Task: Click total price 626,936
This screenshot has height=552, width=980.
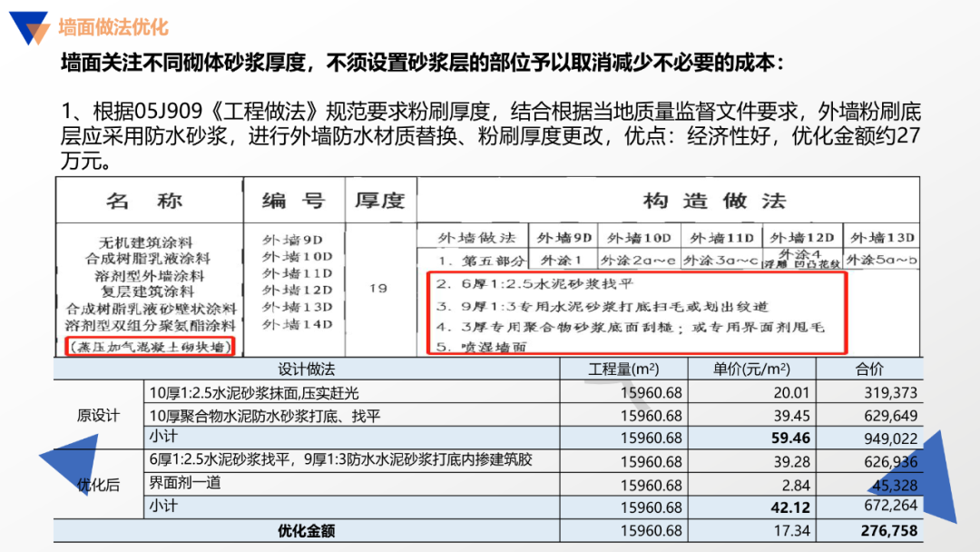Action: click(x=891, y=462)
